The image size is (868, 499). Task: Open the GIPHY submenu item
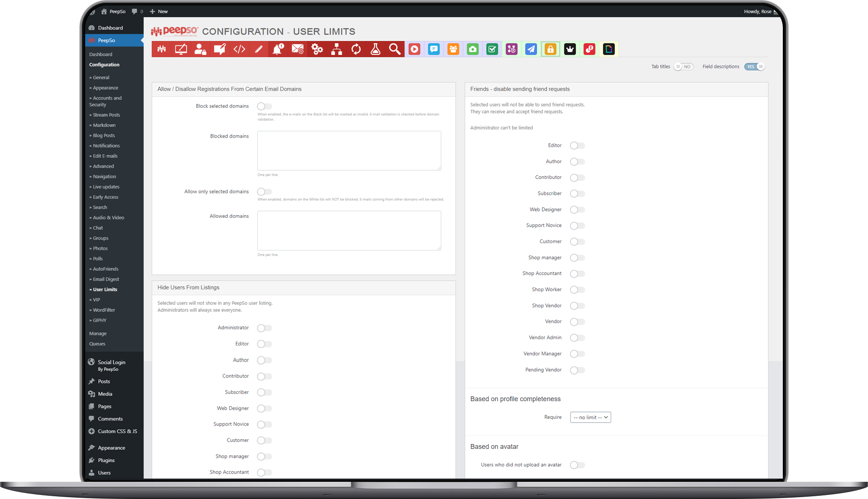coord(98,321)
